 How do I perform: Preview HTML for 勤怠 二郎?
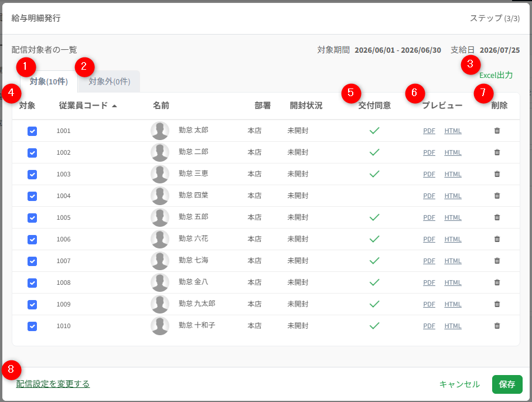(452, 152)
